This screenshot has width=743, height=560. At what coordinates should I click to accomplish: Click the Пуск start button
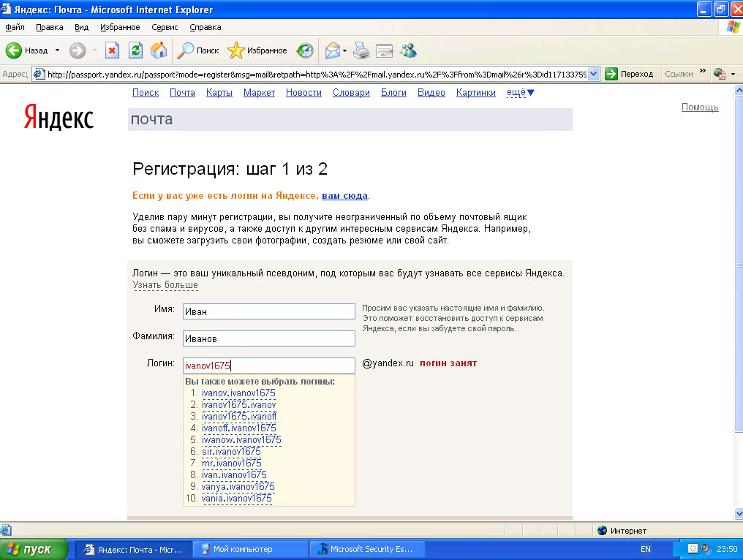click(33, 549)
